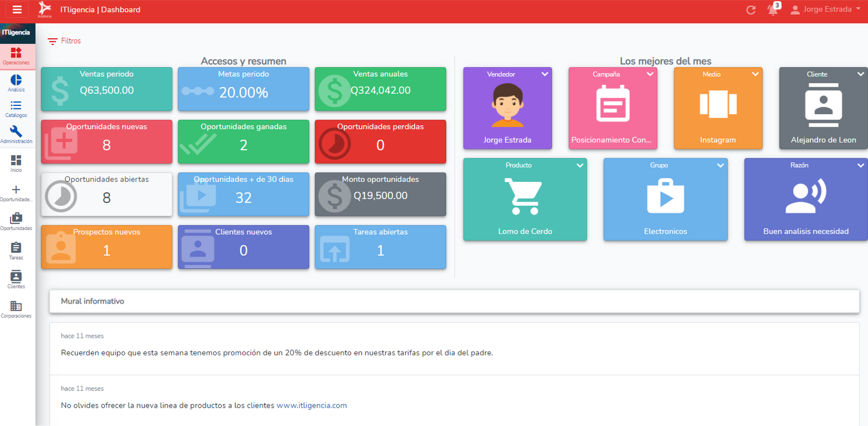Open the notifications bell
The height and width of the screenshot is (426, 868).
click(x=773, y=9)
